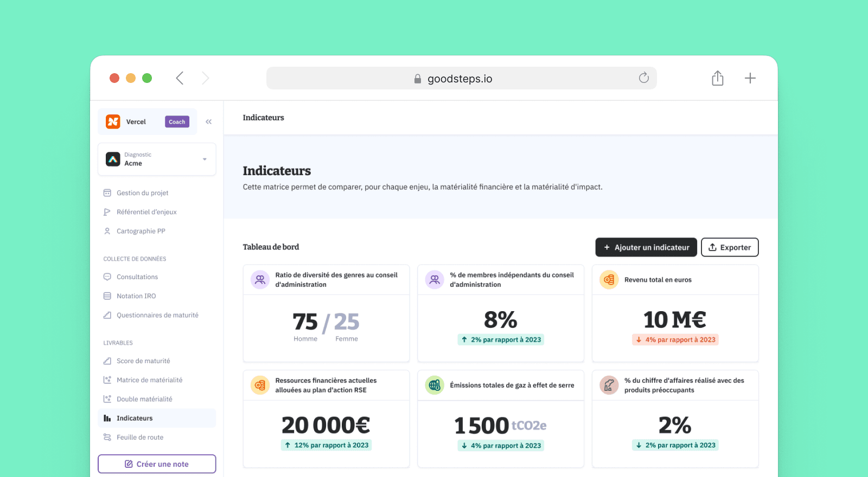Click the Cartographie PP person icon
This screenshot has width=868, height=477.
107,231
